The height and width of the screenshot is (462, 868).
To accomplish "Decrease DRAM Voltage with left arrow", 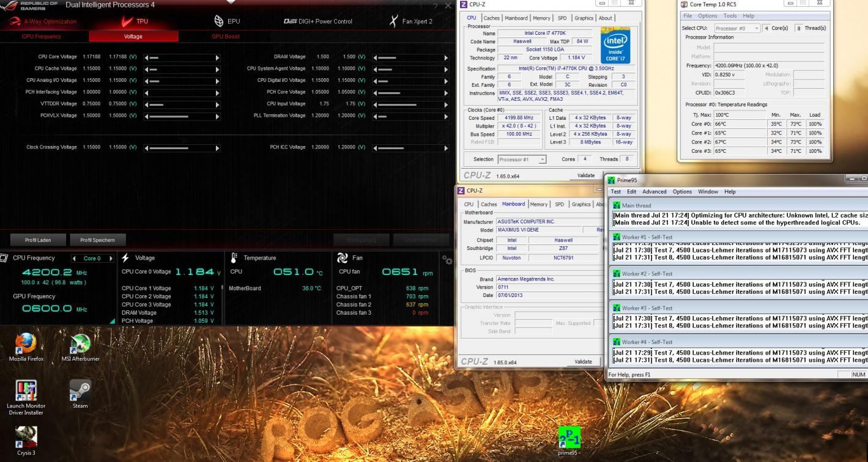I will pyautogui.click(x=375, y=57).
